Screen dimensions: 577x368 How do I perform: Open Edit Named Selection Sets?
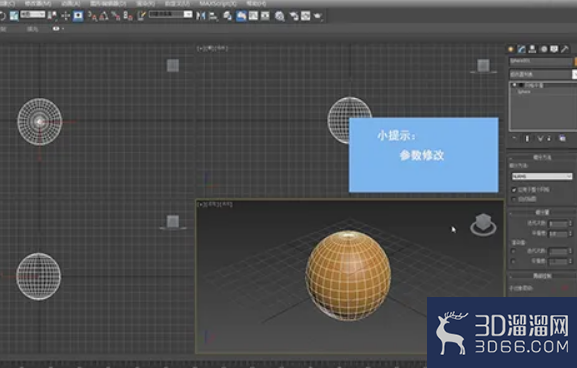coord(141,16)
